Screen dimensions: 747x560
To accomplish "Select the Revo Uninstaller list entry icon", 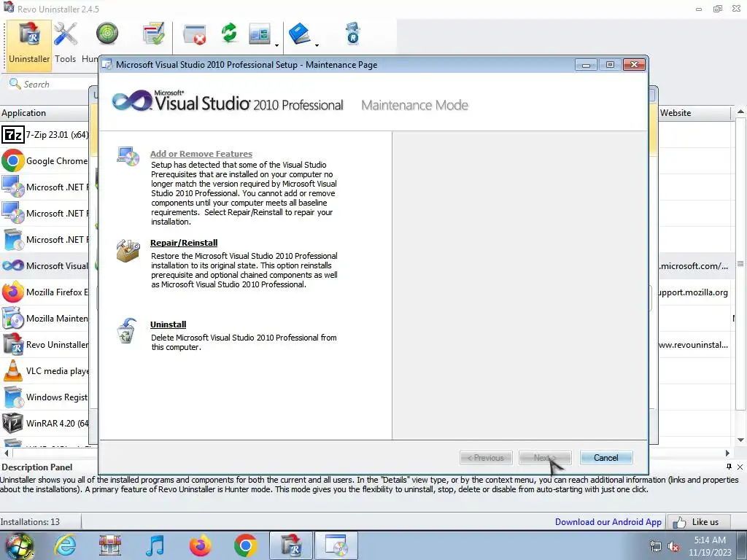I will 13,344.
